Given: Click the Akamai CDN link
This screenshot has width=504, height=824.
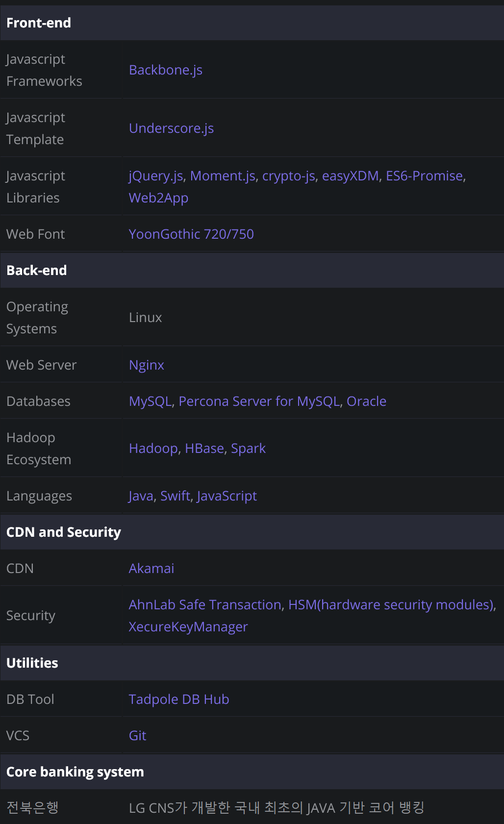Looking at the screenshot, I should [151, 569].
